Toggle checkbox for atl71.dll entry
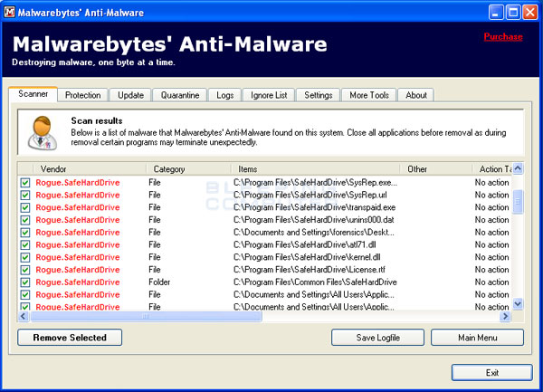The height and width of the screenshot is (392, 543). (25, 244)
